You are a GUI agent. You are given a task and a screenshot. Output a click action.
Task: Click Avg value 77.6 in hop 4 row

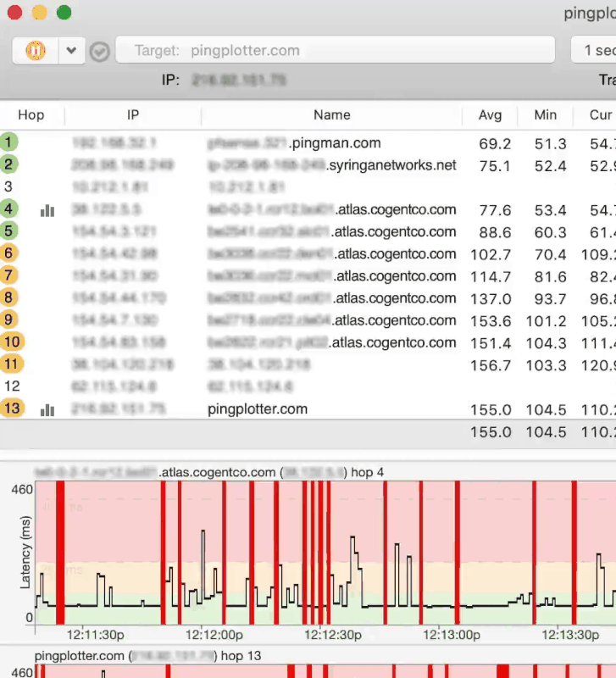point(495,210)
